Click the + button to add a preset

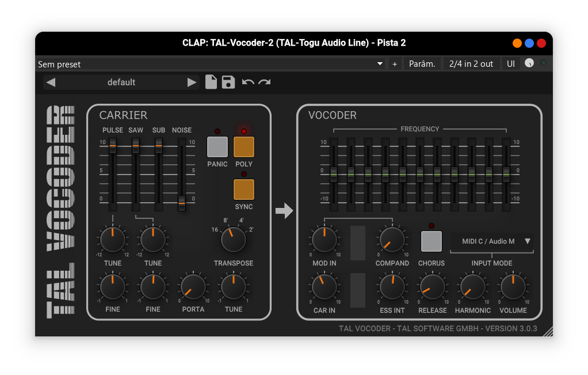[x=395, y=63]
